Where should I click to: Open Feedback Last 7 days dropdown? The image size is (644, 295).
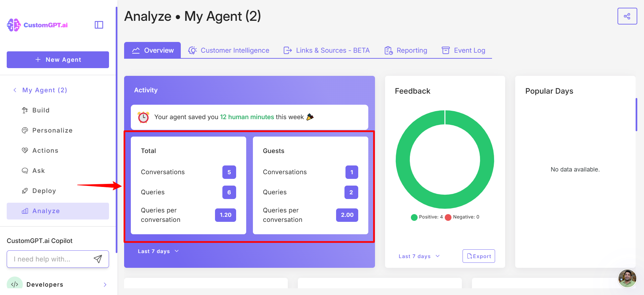tap(419, 256)
